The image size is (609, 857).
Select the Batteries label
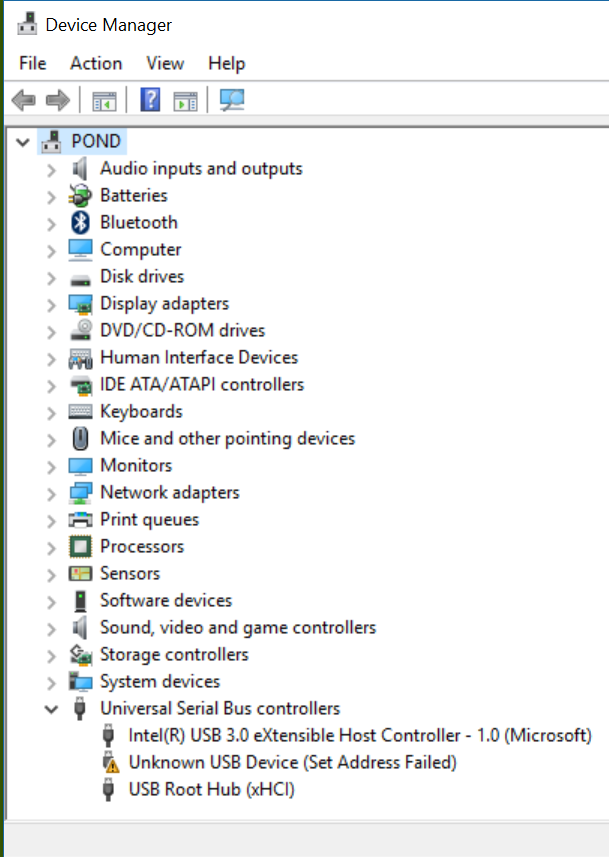coord(134,195)
